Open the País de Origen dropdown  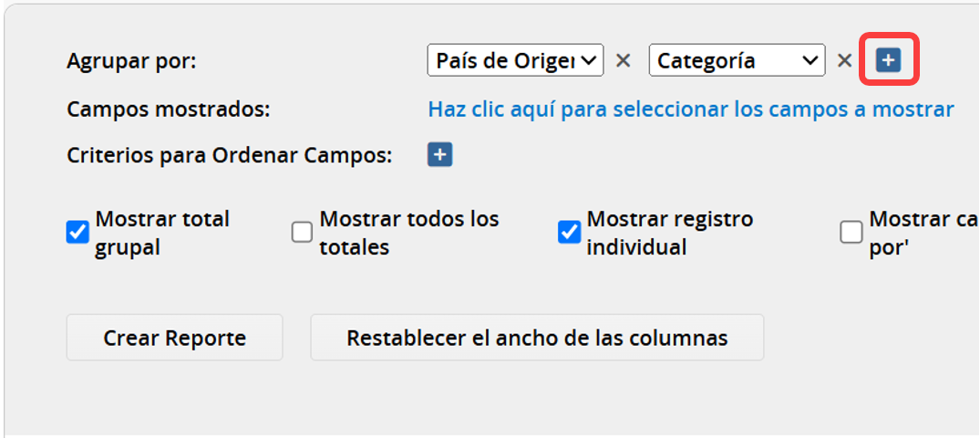coord(515,60)
